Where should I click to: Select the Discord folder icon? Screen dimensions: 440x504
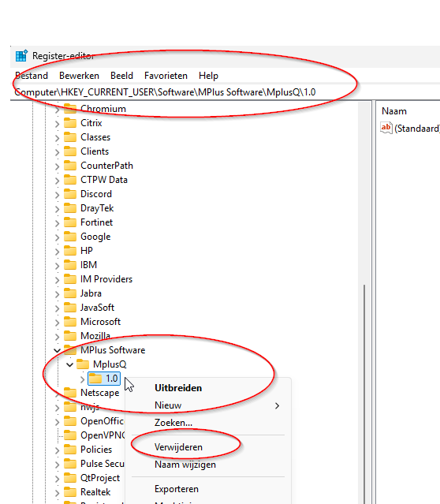pyautogui.click(x=70, y=194)
